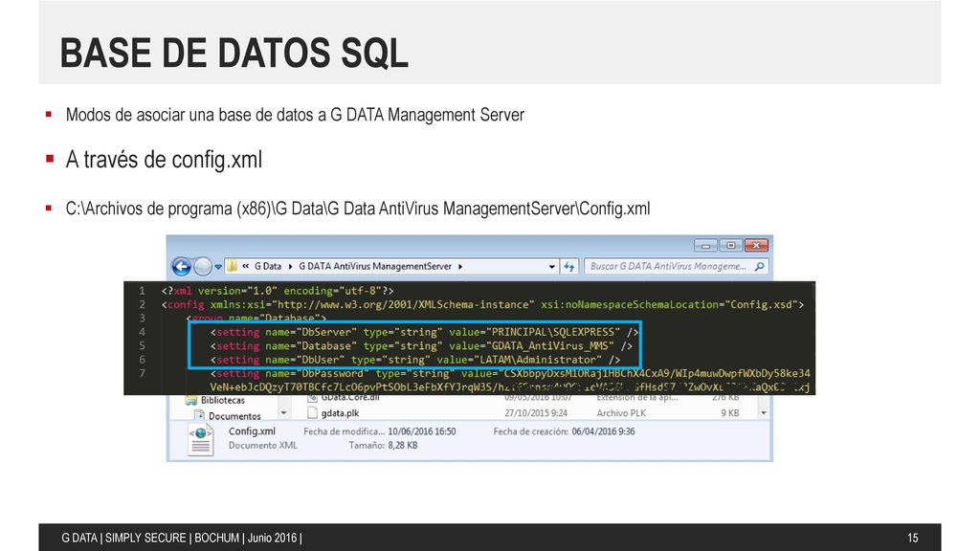Click the modified date 10/06/2016 16:50
980x551 pixels.
pos(421,431)
